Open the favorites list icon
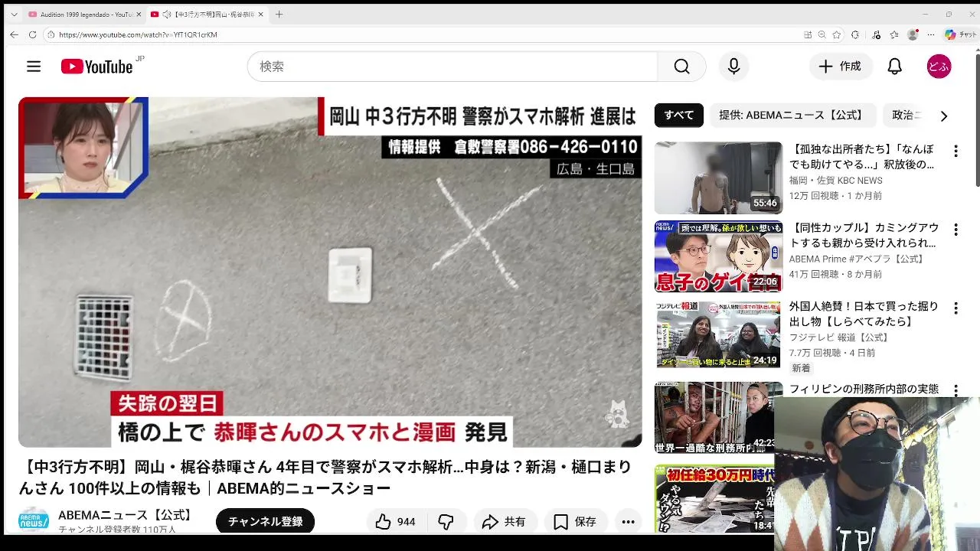Image resolution: width=980 pixels, height=551 pixels. pyautogui.click(x=894, y=34)
